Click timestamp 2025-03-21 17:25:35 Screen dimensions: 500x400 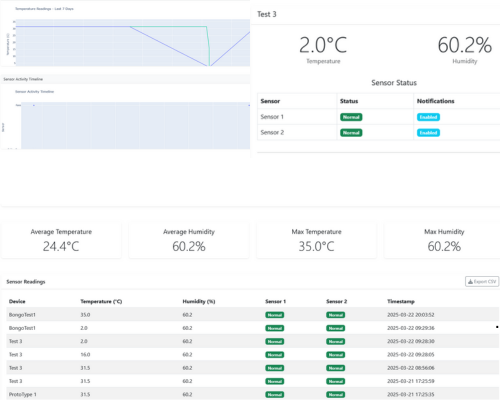[411, 394]
